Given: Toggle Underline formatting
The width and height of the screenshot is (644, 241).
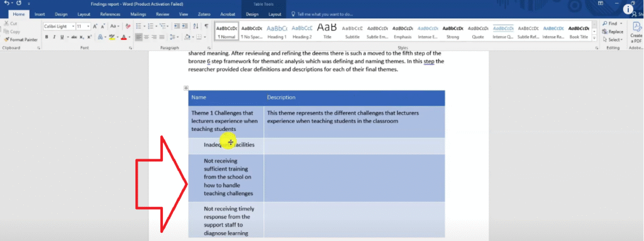Looking at the screenshot, I should pyautogui.click(x=62, y=37).
